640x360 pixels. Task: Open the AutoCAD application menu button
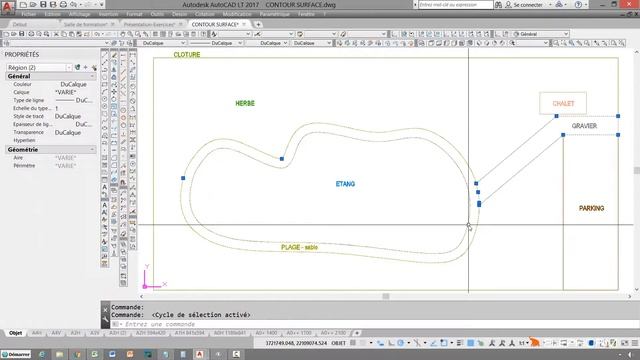click(8, 7)
